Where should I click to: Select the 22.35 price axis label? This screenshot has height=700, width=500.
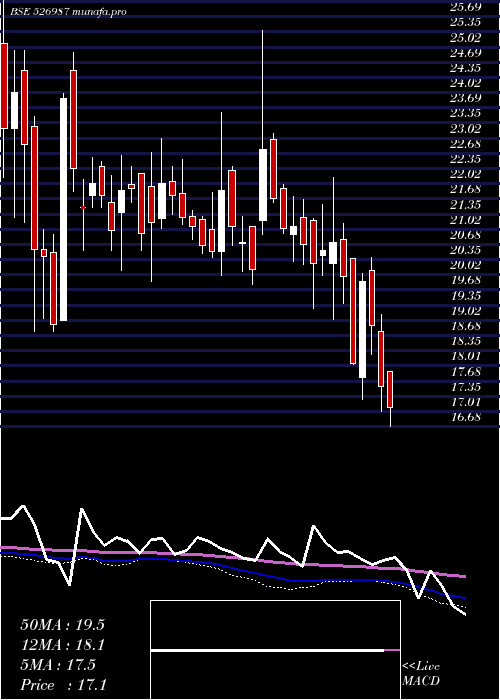coord(465,159)
